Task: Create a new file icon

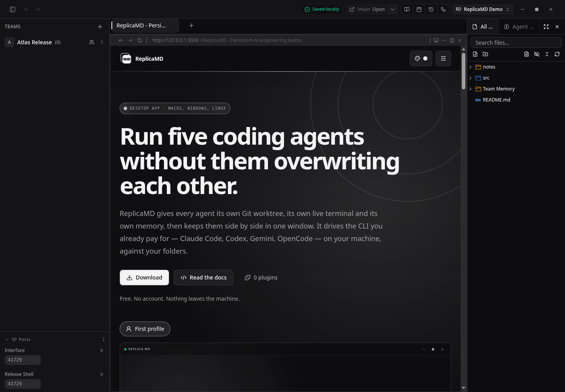Action: pos(475,54)
